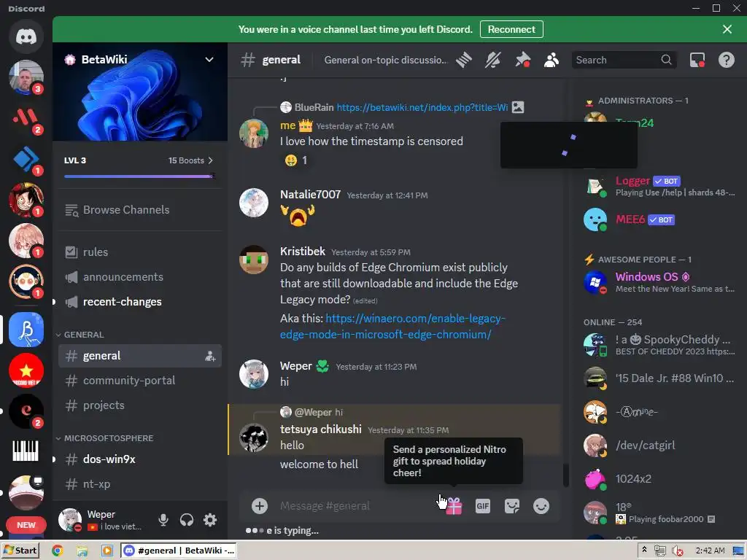The height and width of the screenshot is (560, 747).
Task: Open pinned messages icon
Action: point(522,60)
